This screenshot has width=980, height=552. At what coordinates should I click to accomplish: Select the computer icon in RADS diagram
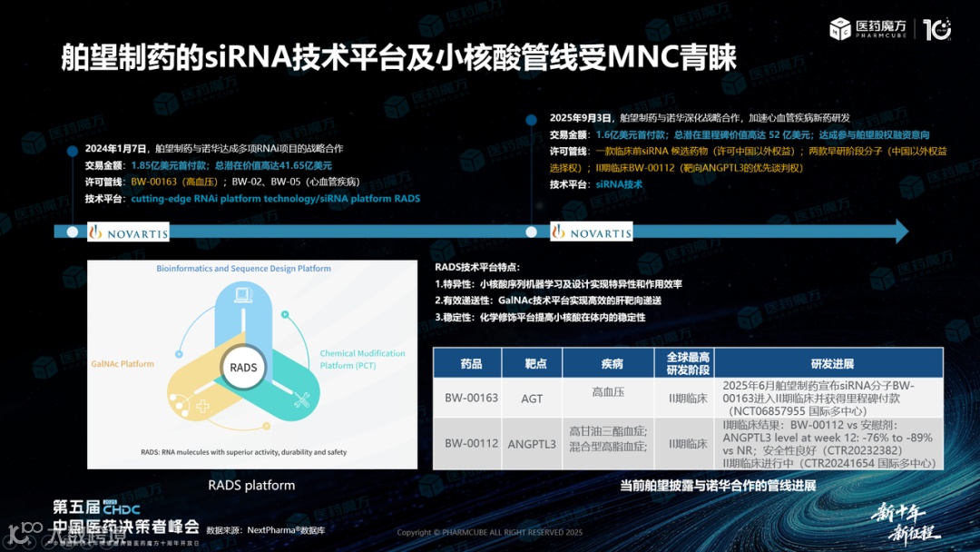point(243,294)
